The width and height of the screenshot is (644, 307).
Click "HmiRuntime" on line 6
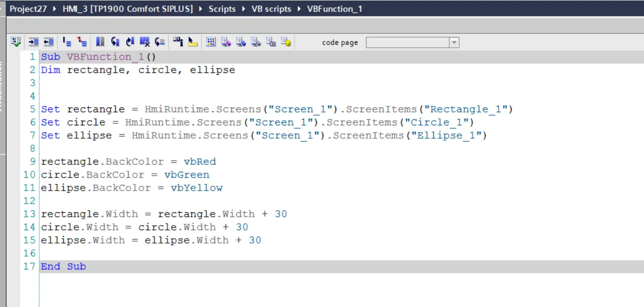pos(157,122)
